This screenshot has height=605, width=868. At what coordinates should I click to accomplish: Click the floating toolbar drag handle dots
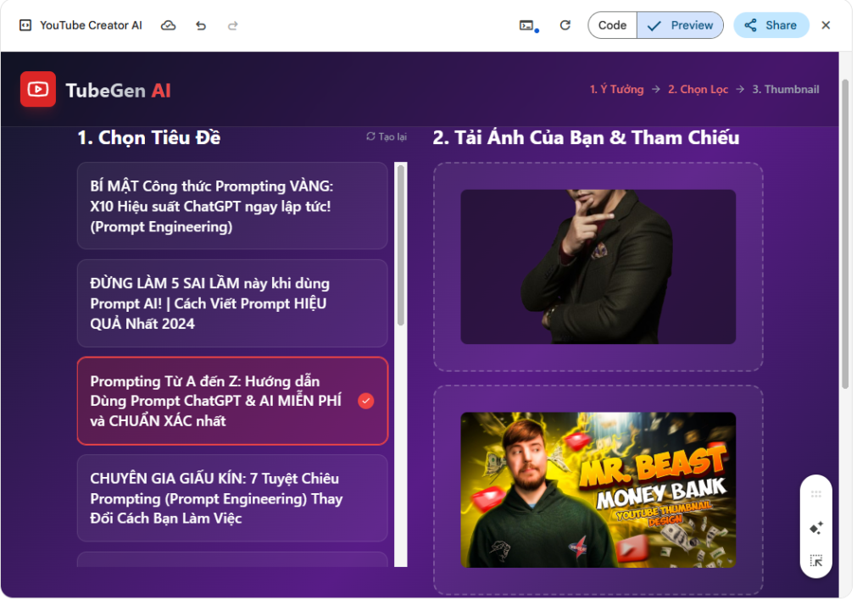click(x=816, y=494)
